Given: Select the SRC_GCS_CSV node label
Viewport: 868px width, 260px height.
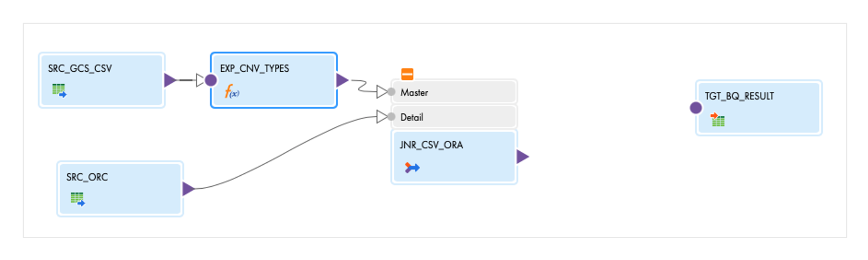Looking at the screenshot, I should coord(80,68).
